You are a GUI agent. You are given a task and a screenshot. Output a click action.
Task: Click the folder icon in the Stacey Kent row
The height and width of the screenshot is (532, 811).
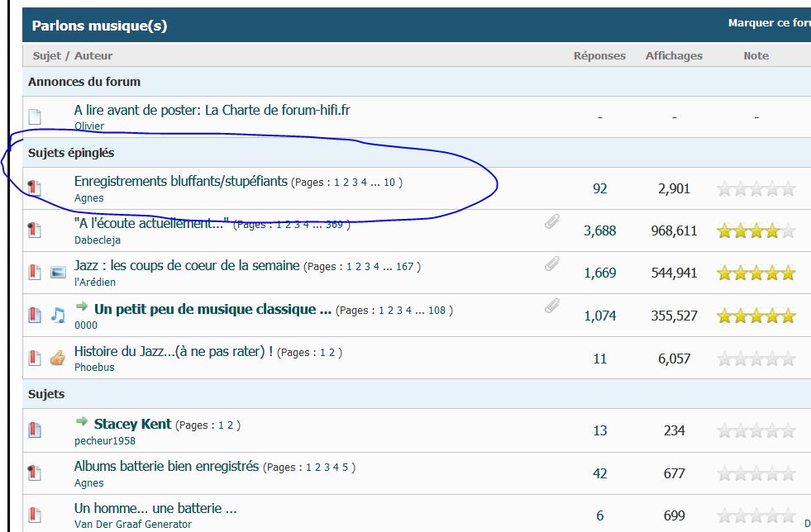(x=34, y=430)
